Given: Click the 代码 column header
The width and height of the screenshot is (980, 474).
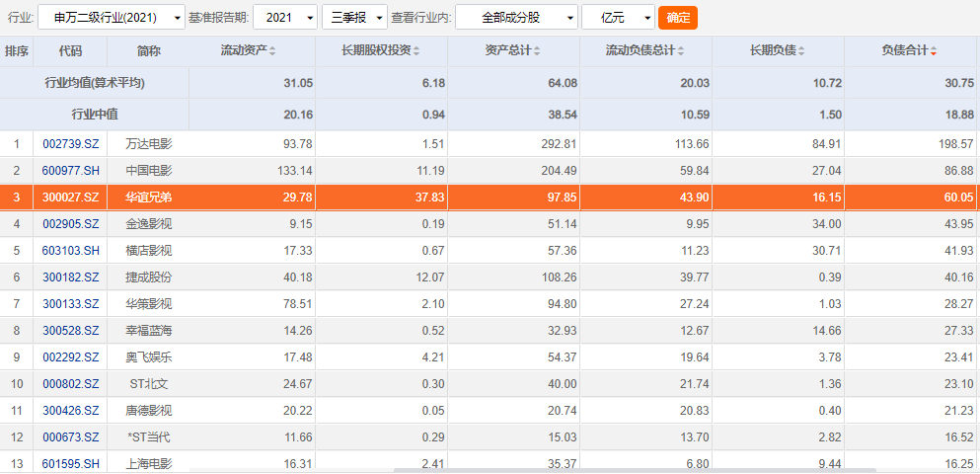Looking at the screenshot, I should click(x=71, y=51).
